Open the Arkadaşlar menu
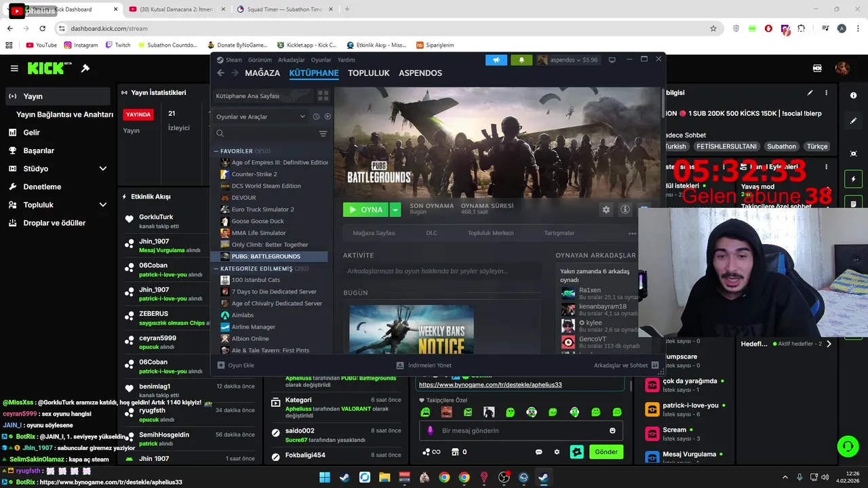 point(292,60)
